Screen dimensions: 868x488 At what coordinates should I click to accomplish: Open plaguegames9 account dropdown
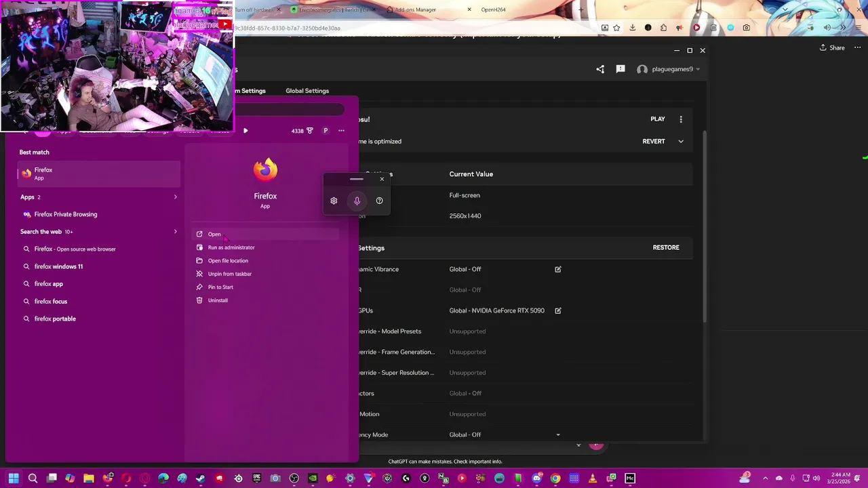669,69
